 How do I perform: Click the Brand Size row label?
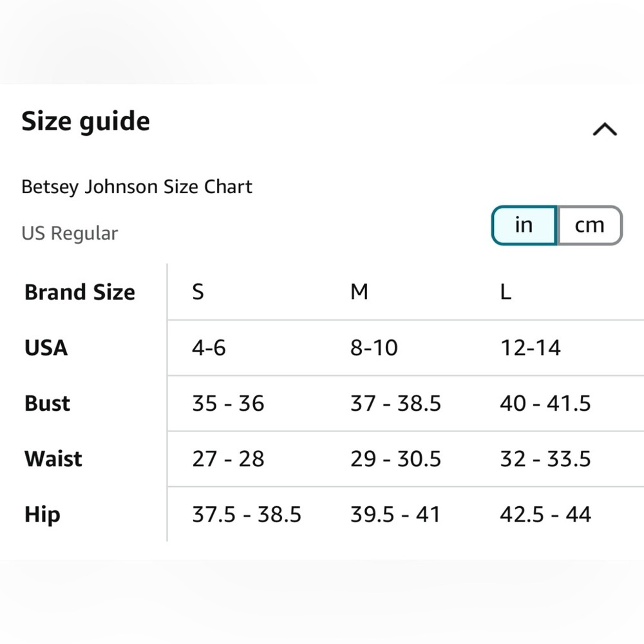(80, 292)
